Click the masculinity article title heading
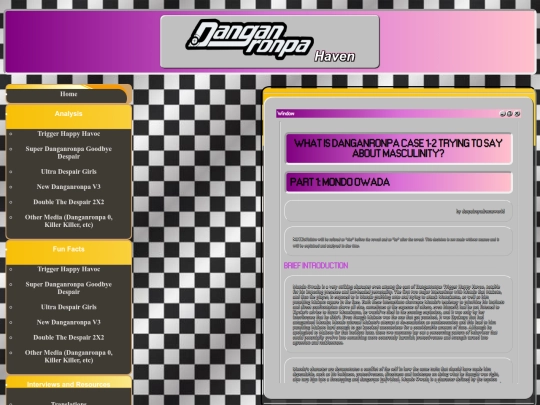This screenshot has height=405, width=540. pyautogui.click(x=398, y=148)
